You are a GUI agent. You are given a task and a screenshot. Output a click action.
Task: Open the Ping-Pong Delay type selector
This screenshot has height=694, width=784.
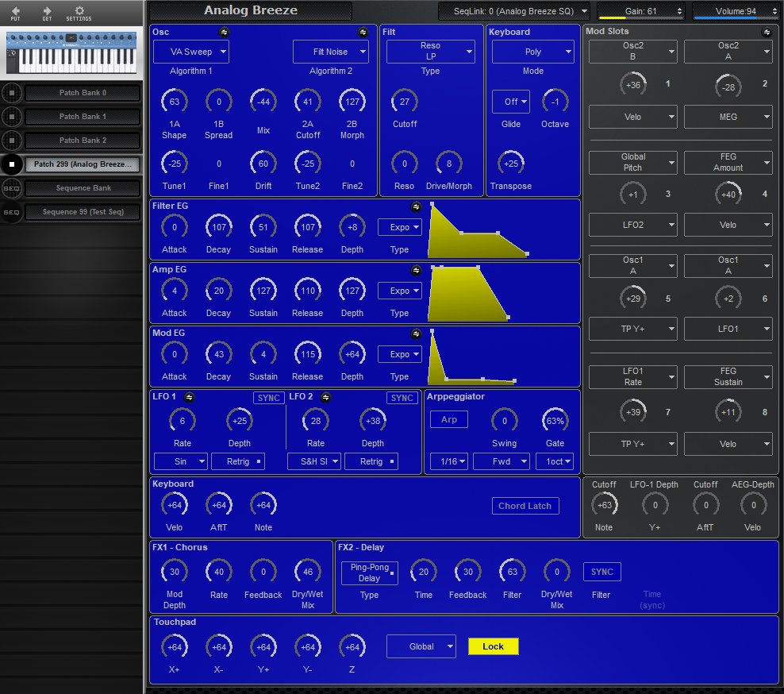[x=370, y=573]
